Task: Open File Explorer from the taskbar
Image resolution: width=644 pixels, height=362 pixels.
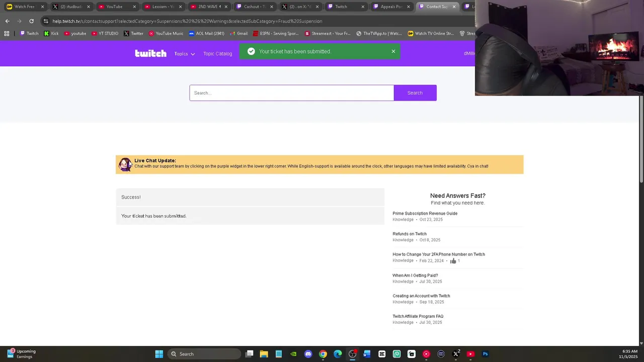Action: 264,354
